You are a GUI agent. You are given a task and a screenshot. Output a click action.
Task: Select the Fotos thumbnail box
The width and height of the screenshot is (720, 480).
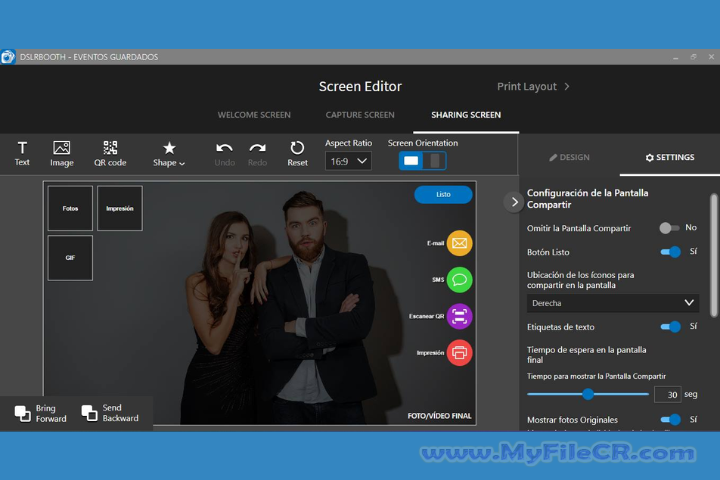(x=70, y=208)
